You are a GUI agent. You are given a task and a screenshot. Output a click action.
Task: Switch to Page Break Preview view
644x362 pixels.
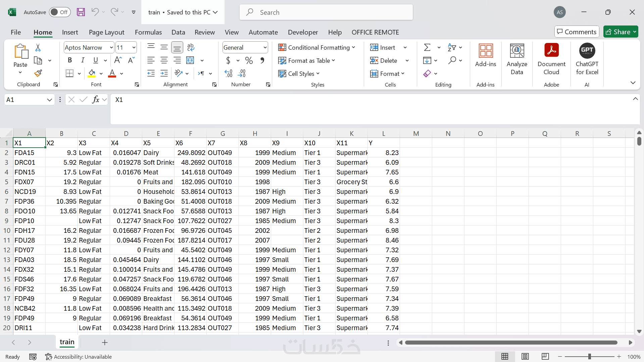tap(545, 356)
